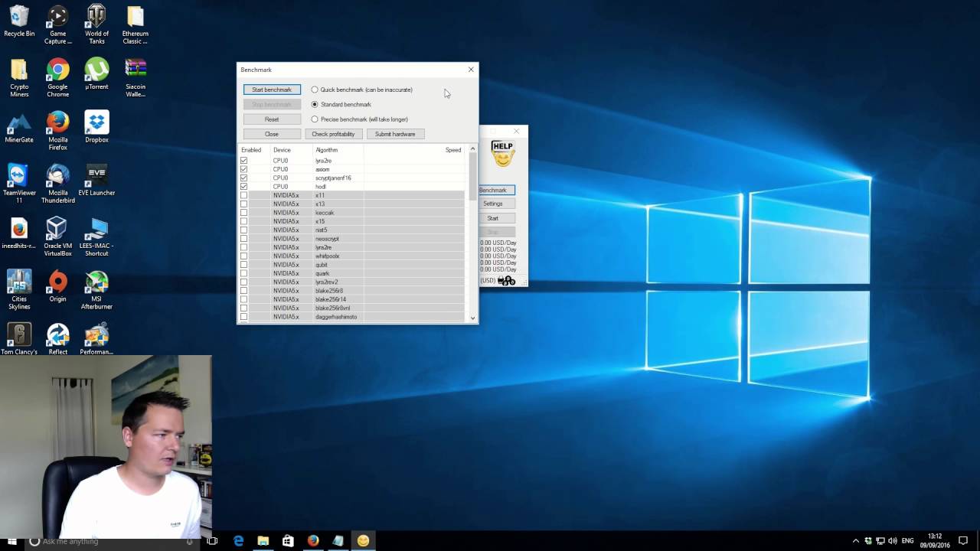Open Reflect desktop shortcut
The image size is (980, 551).
click(x=57, y=339)
